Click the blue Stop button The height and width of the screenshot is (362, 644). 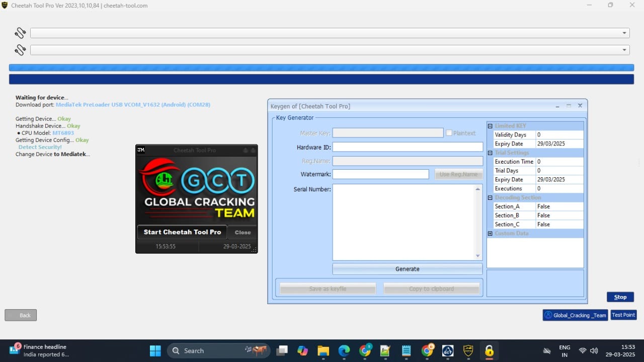(620, 297)
